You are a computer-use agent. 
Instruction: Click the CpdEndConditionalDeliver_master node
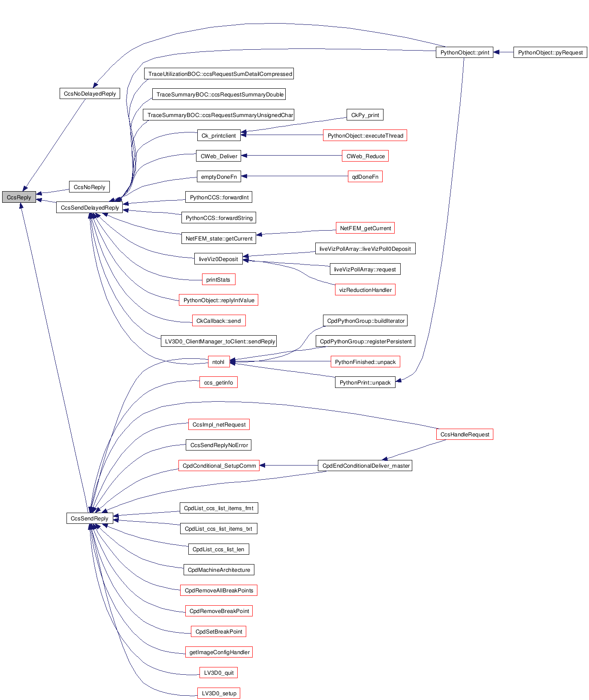(365, 466)
